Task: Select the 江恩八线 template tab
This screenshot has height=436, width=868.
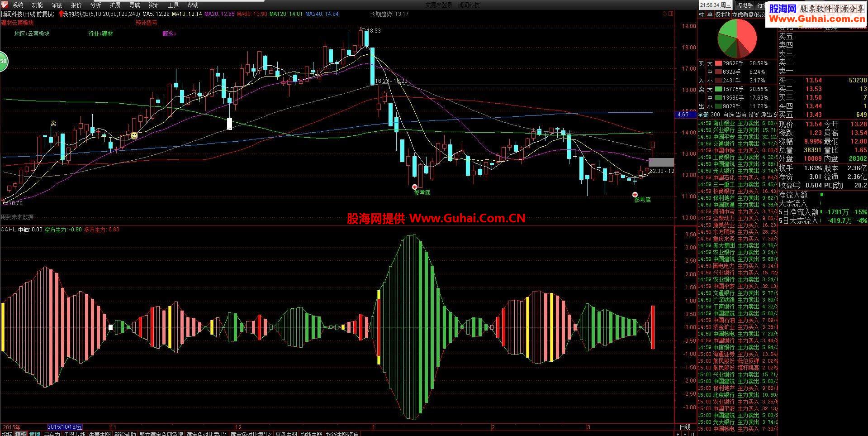Action: (x=75, y=433)
